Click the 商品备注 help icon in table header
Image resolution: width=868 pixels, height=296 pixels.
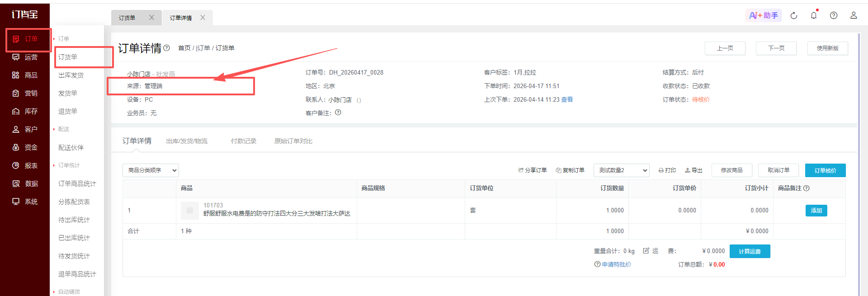807,188
